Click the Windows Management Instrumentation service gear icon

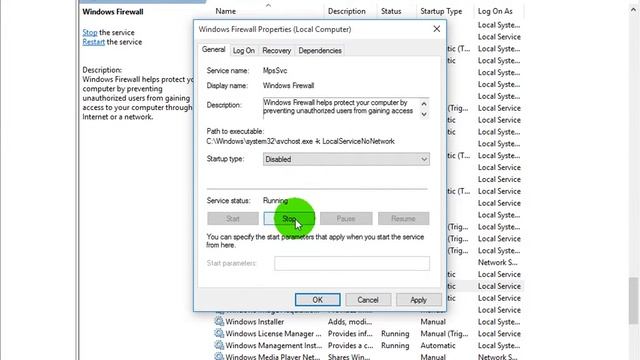click(x=219, y=345)
